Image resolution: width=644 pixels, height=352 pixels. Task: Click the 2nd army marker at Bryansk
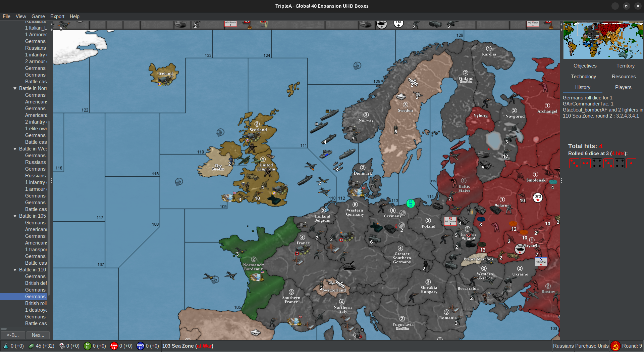click(520, 249)
